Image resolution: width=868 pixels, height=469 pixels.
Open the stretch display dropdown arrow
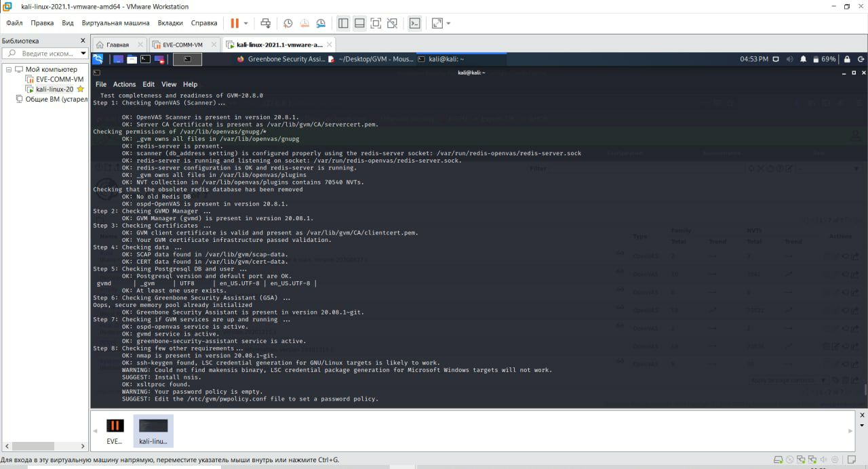pos(448,23)
